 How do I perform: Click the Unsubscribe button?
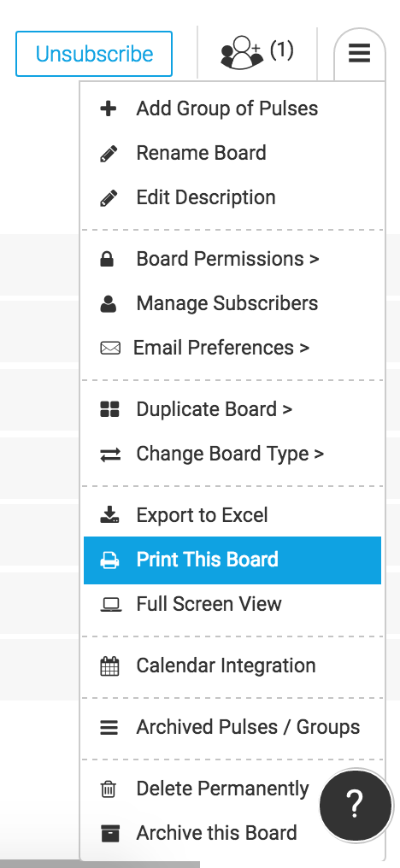click(x=94, y=54)
